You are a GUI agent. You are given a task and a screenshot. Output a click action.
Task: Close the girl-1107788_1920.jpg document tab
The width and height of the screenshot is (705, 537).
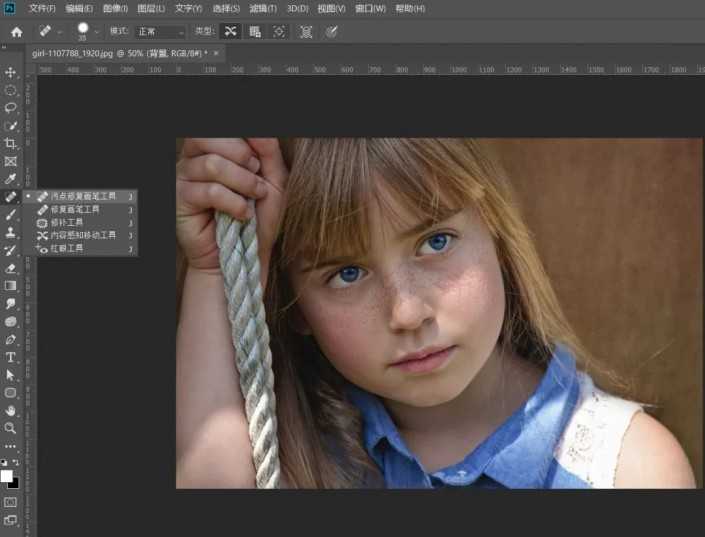pos(216,52)
